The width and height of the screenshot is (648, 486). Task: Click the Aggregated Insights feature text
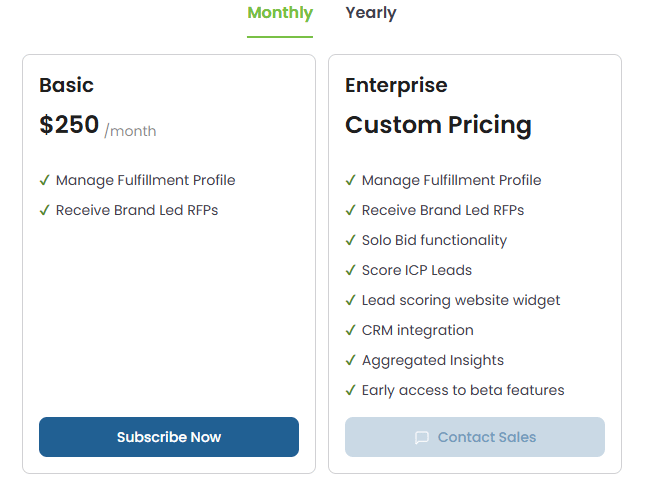pos(432,361)
